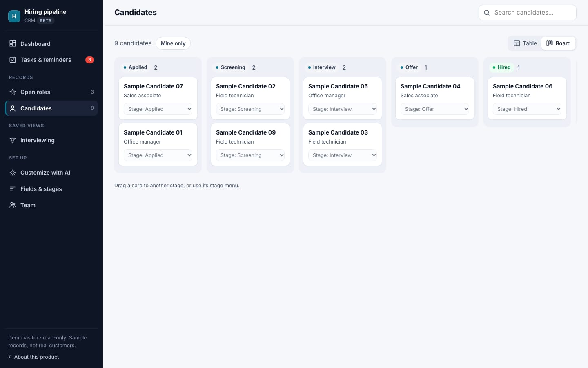
Task: Click the Open roles star icon
Action: coord(13,92)
